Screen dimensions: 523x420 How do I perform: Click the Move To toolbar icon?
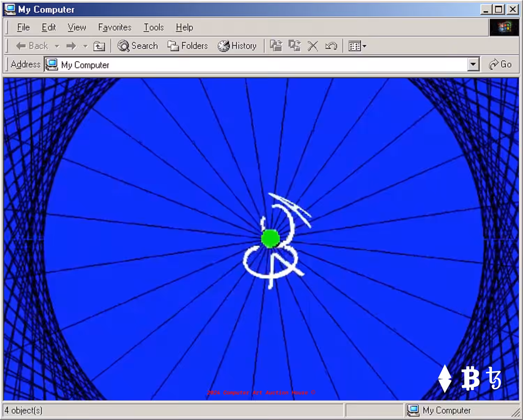(276, 46)
